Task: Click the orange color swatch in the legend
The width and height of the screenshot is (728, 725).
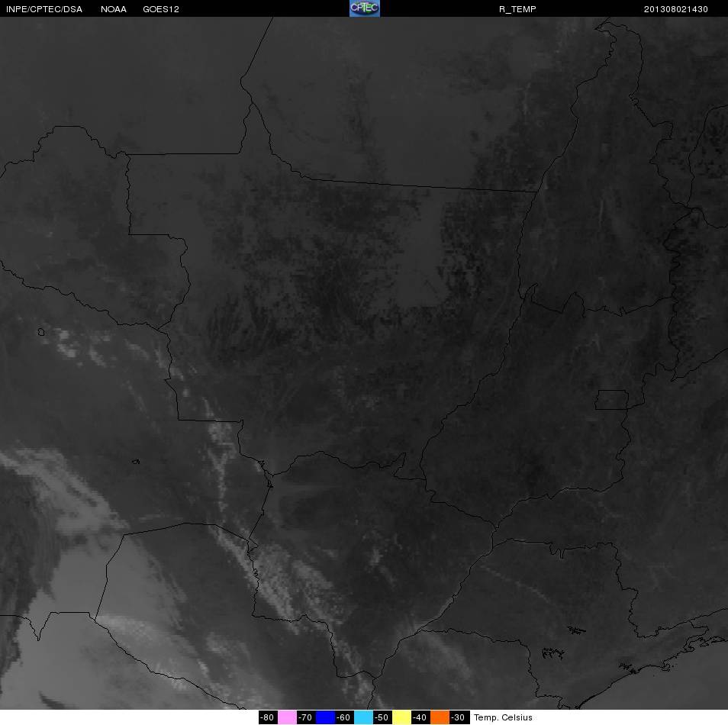Action: 440,717
